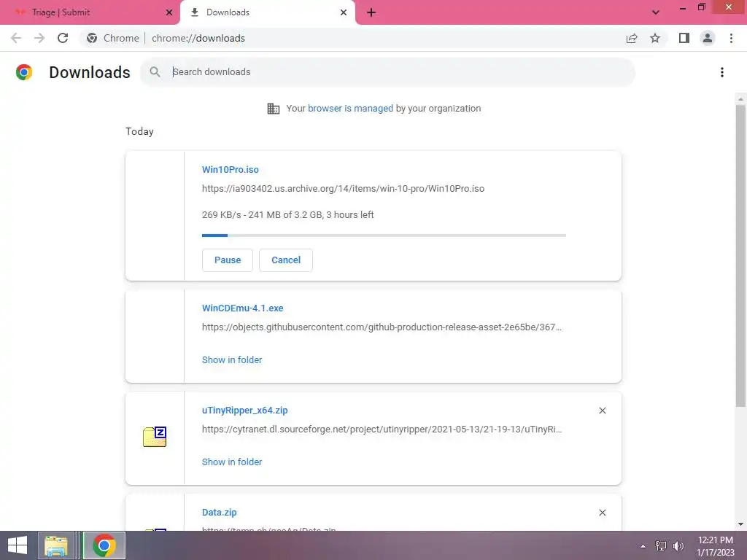Click the Chrome logo beside Downloads
747x560 pixels.
pyautogui.click(x=24, y=72)
